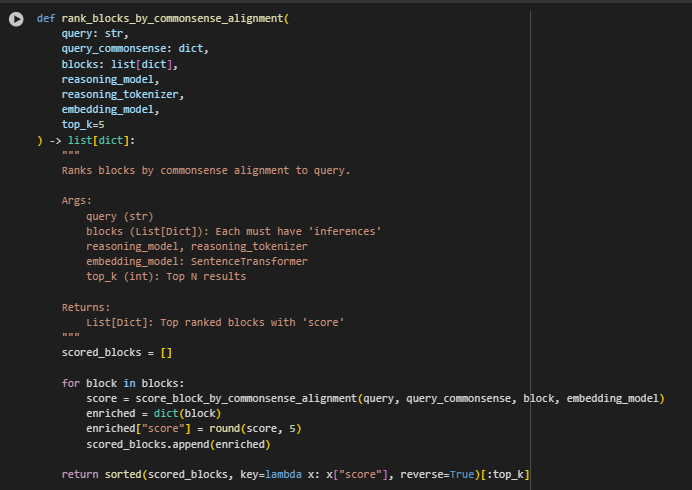Run the code cell with play button
692x490 pixels.
tap(16, 19)
